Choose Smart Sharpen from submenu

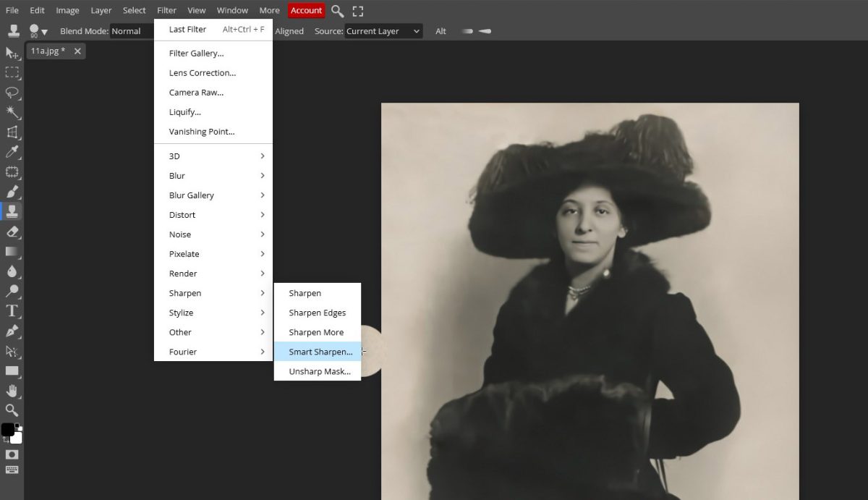coord(318,352)
